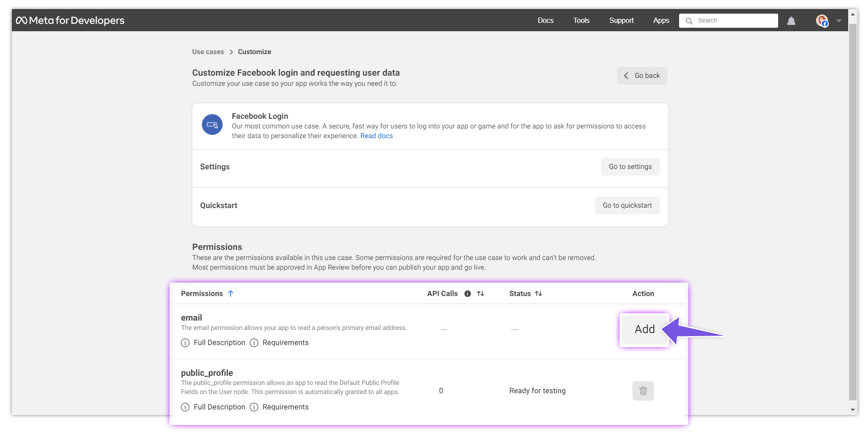868x436 pixels.
Task: Open the Docs menu
Action: coord(546,20)
